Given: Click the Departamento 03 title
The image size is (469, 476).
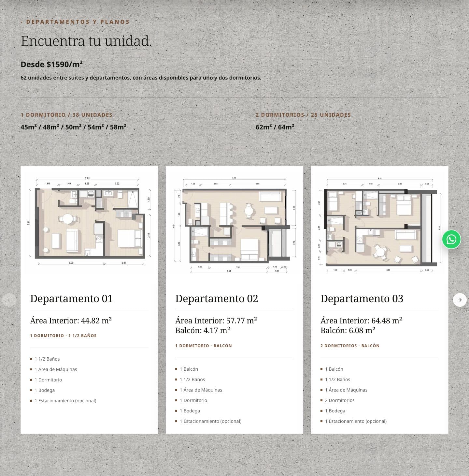Looking at the screenshot, I should pyautogui.click(x=362, y=299).
